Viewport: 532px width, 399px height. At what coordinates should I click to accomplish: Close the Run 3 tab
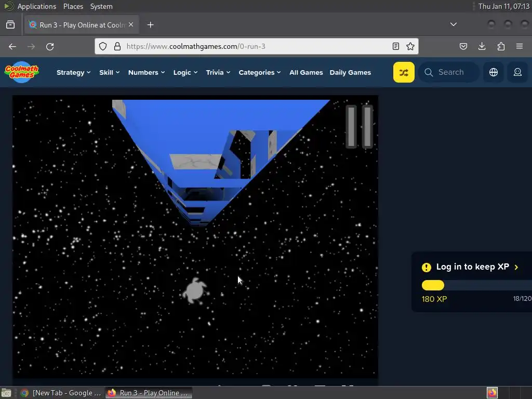pyautogui.click(x=131, y=24)
